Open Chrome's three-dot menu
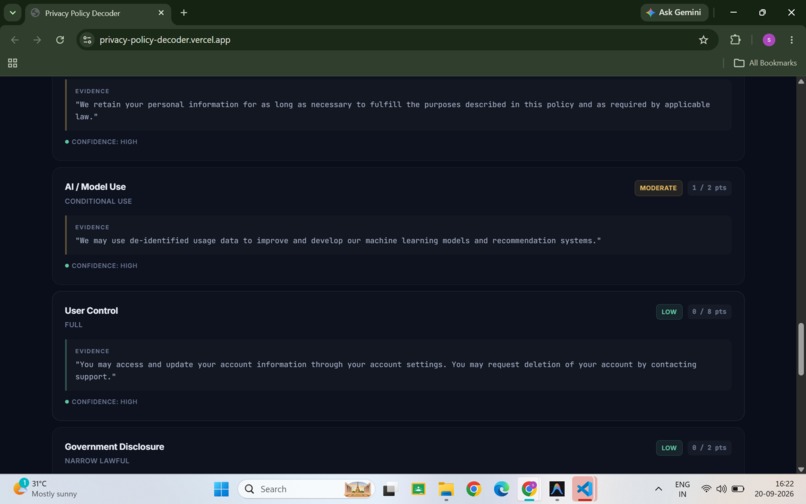This screenshot has width=806, height=504. click(791, 40)
